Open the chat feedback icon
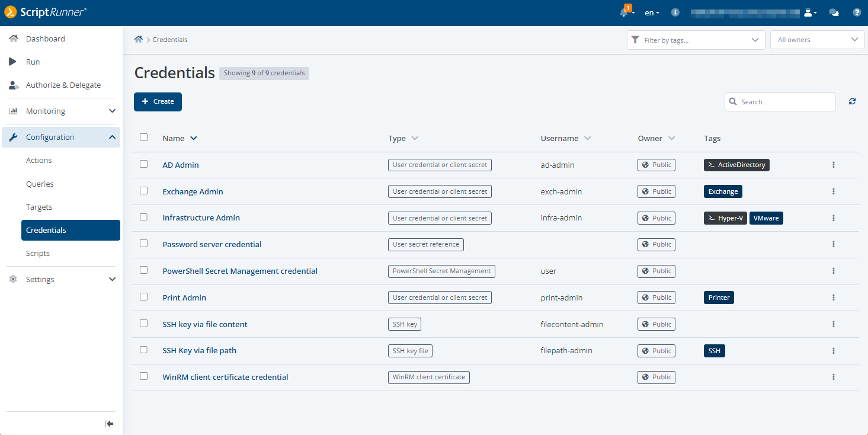The width and height of the screenshot is (868, 435). click(834, 12)
